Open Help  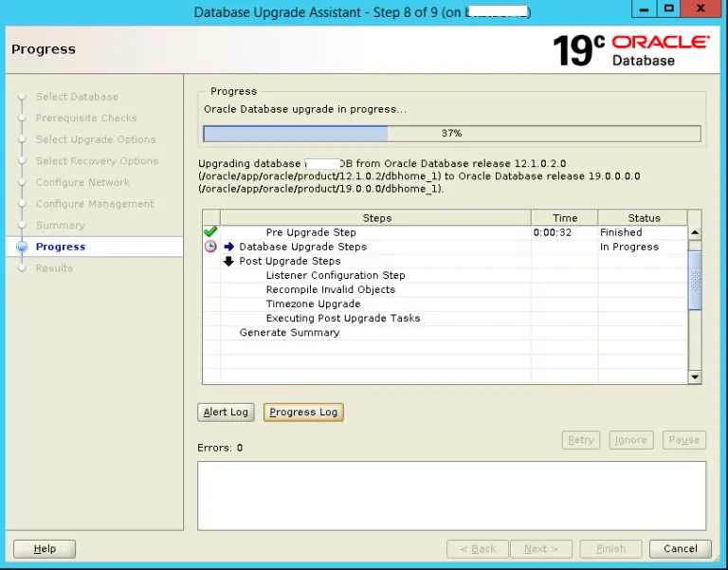(45, 548)
